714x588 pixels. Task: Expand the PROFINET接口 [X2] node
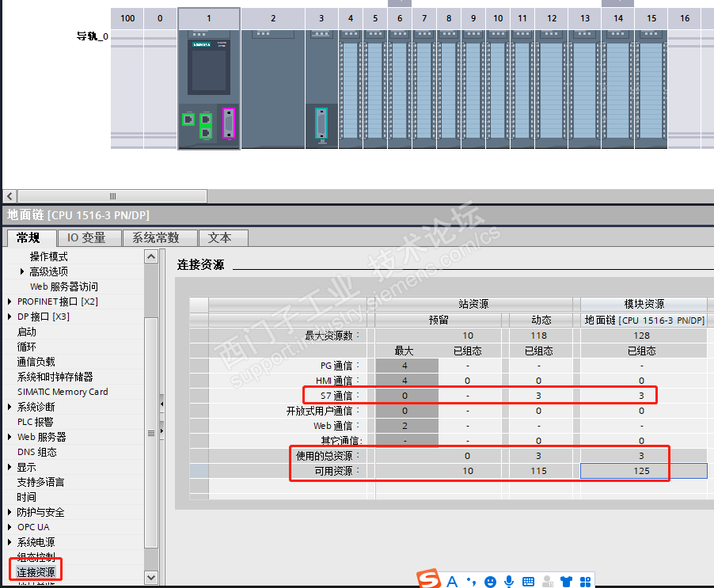click(x=9, y=302)
